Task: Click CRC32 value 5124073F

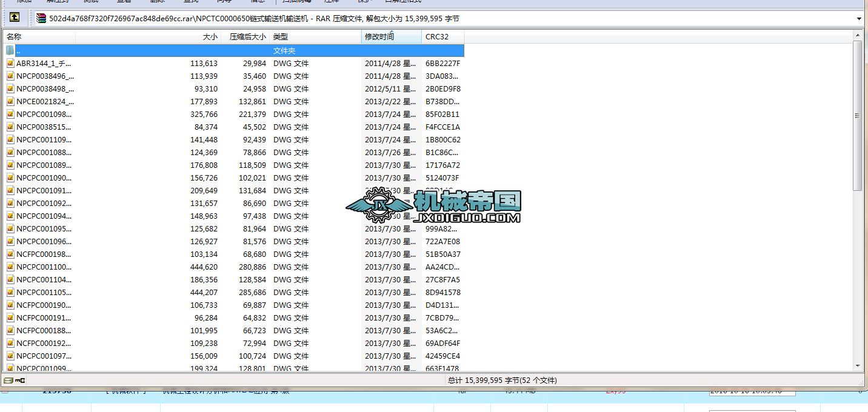Action: point(442,178)
